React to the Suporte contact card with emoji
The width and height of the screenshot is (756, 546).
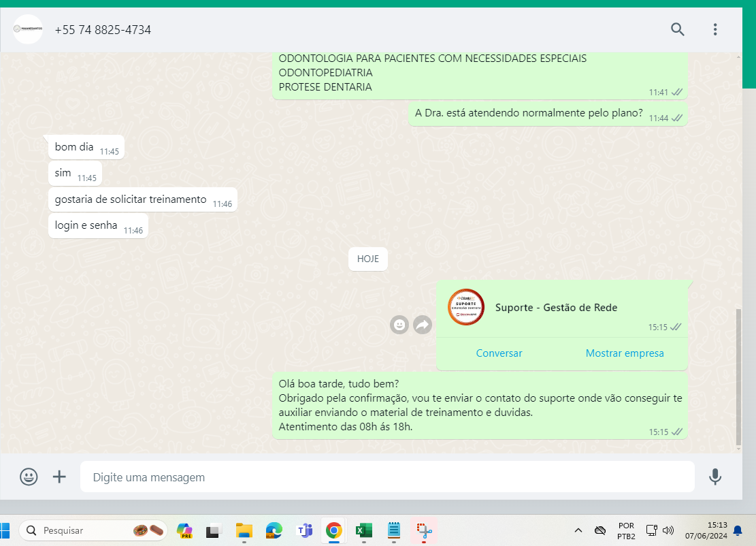[x=399, y=325]
